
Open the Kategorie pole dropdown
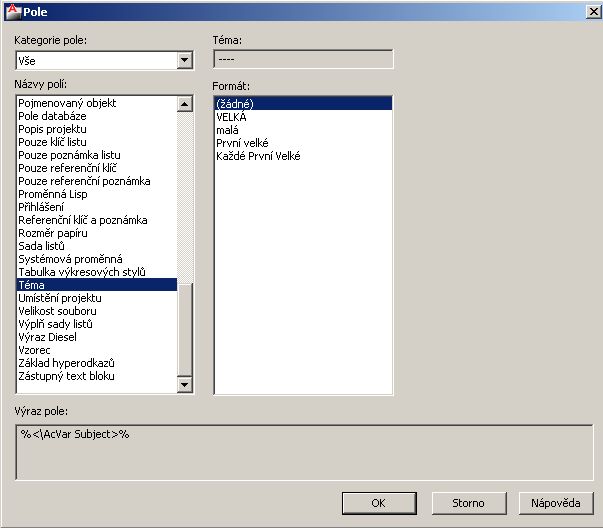184,60
